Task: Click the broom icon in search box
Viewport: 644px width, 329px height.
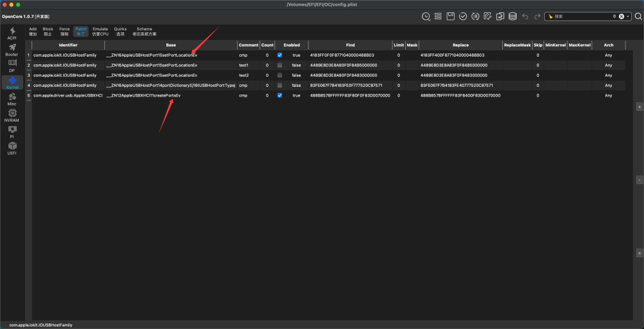Action: point(551,17)
